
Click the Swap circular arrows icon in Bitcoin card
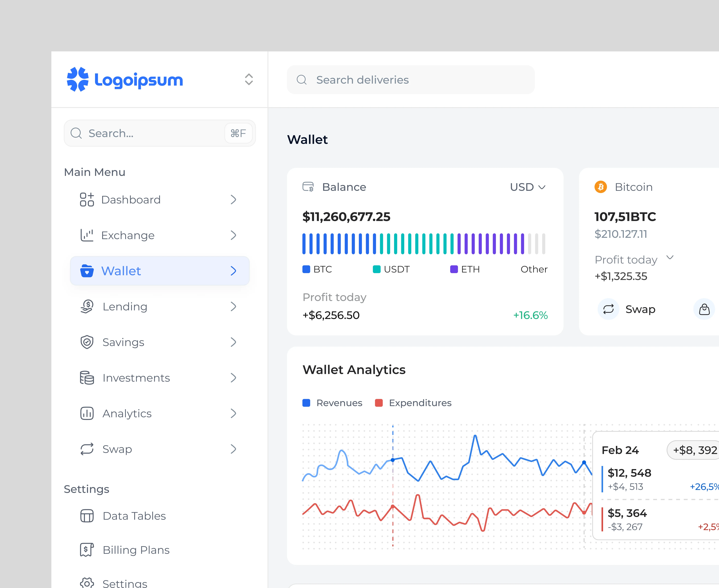point(609,309)
